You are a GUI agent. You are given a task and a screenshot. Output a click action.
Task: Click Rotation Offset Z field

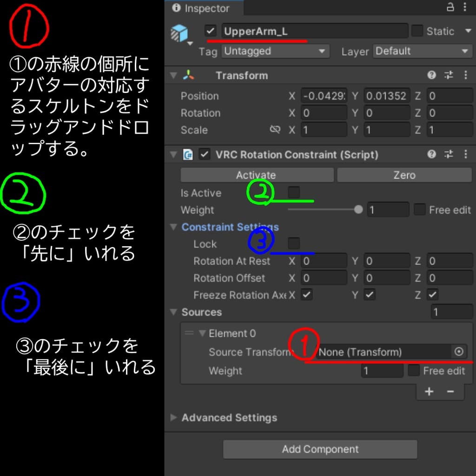450,278
